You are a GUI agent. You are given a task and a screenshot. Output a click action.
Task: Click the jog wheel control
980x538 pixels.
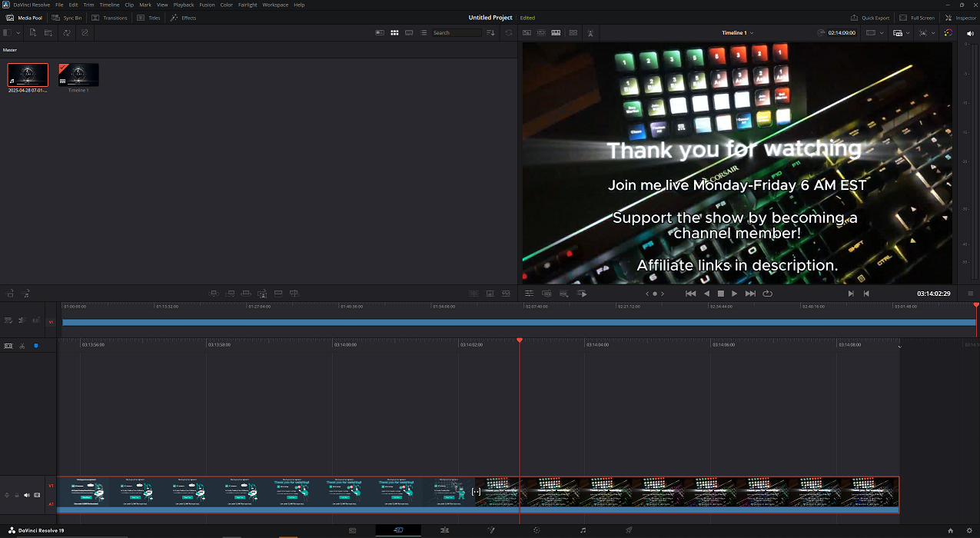click(654, 294)
